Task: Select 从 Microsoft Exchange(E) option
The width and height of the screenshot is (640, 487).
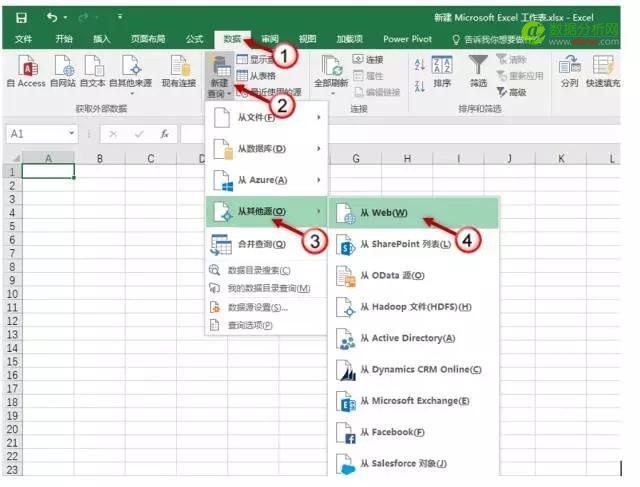Action: [414, 401]
